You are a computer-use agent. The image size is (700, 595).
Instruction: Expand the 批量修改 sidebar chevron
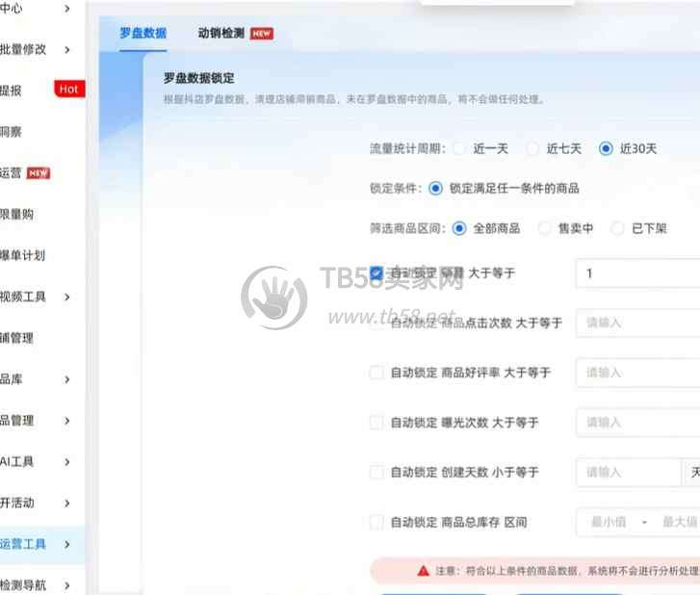point(67,49)
